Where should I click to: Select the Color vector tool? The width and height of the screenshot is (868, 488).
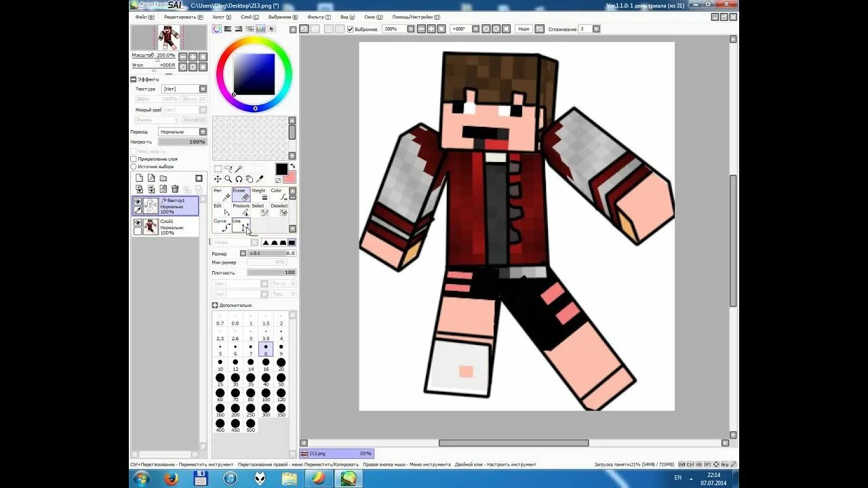279,195
